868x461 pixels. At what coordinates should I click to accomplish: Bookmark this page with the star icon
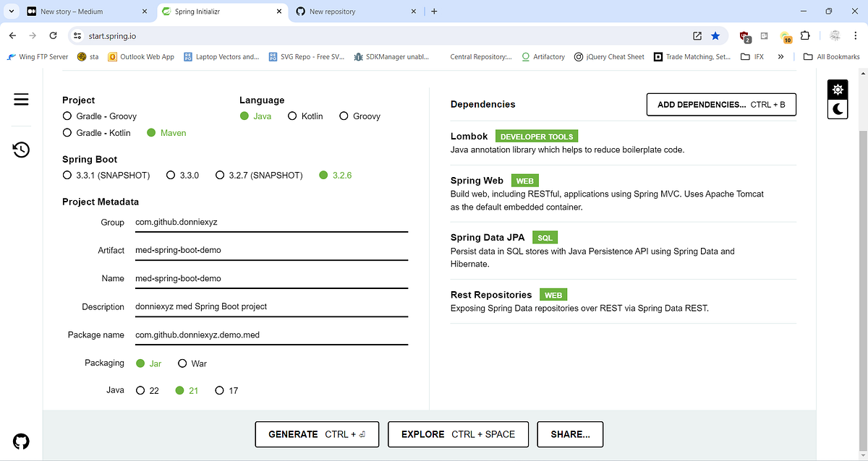(716, 35)
